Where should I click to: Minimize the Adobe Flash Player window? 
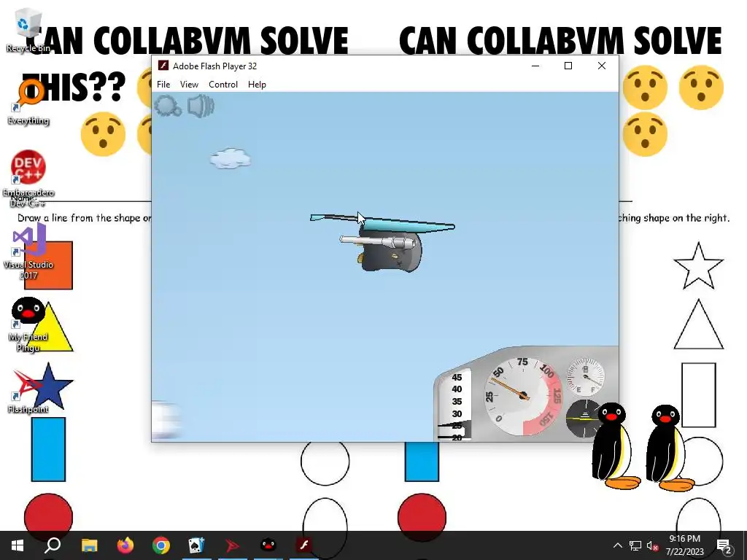pyautogui.click(x=535, y=66)
